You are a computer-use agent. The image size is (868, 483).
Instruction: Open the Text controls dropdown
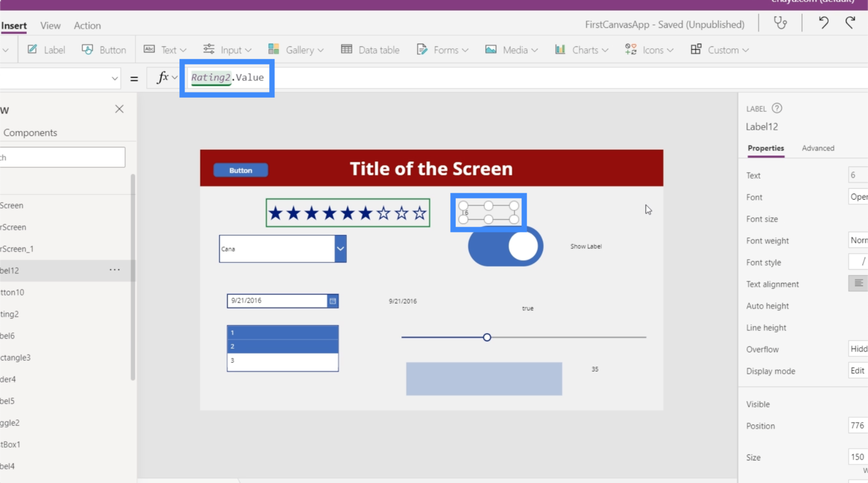pos(165,50)
